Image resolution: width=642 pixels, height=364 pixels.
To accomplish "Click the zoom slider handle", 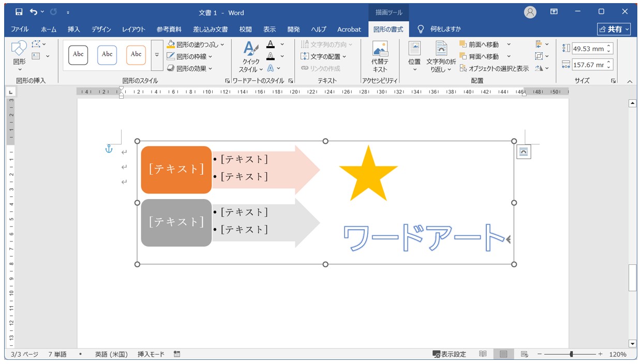I will click(x=572, y=354).
